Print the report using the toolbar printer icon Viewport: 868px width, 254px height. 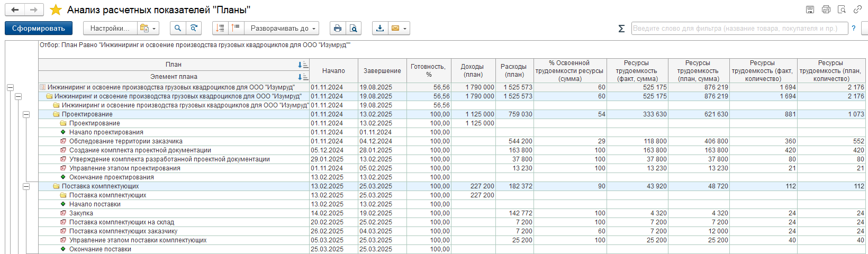(x=337, y=28)
